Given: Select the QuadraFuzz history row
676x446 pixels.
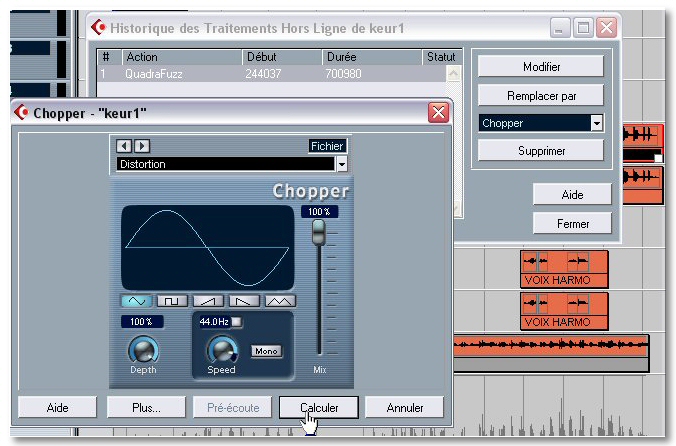Looking at the screenshot, I should coord(272,74).
